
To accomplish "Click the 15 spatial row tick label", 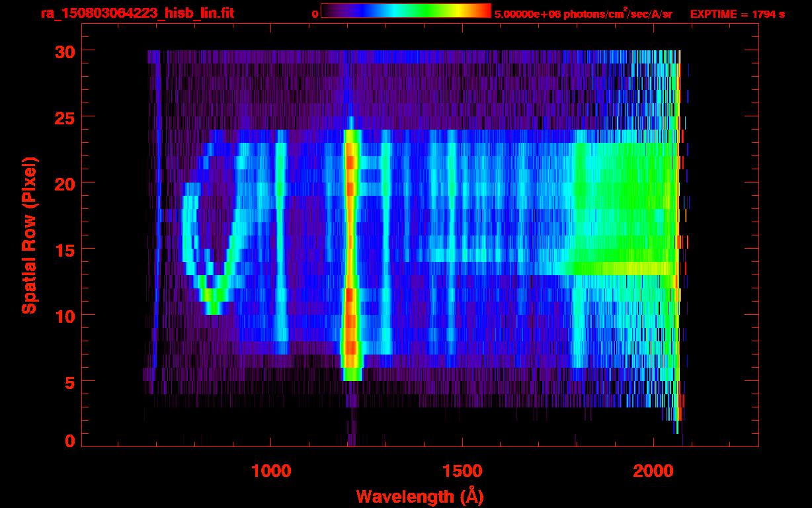I will click(x=64, y=249).
